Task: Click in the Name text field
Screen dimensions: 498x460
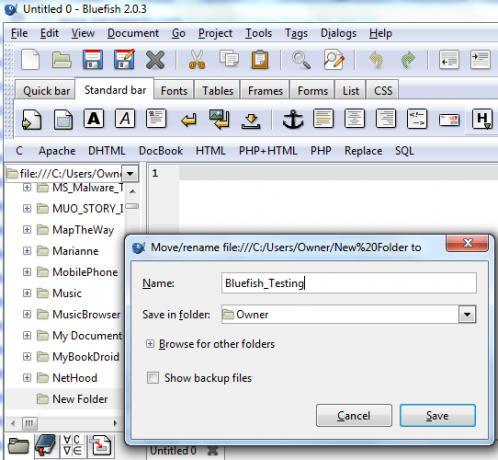Action: click(x=349, y=283)
